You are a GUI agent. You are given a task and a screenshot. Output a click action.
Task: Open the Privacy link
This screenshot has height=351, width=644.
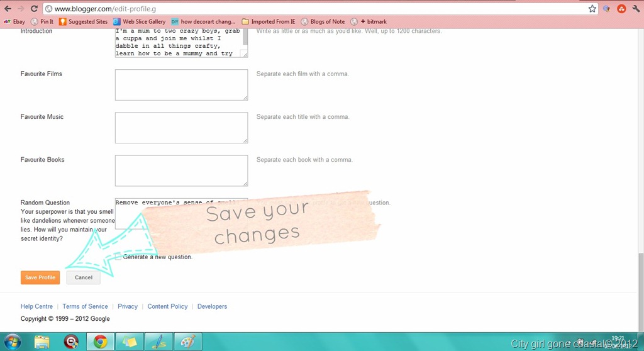point(127,306)
